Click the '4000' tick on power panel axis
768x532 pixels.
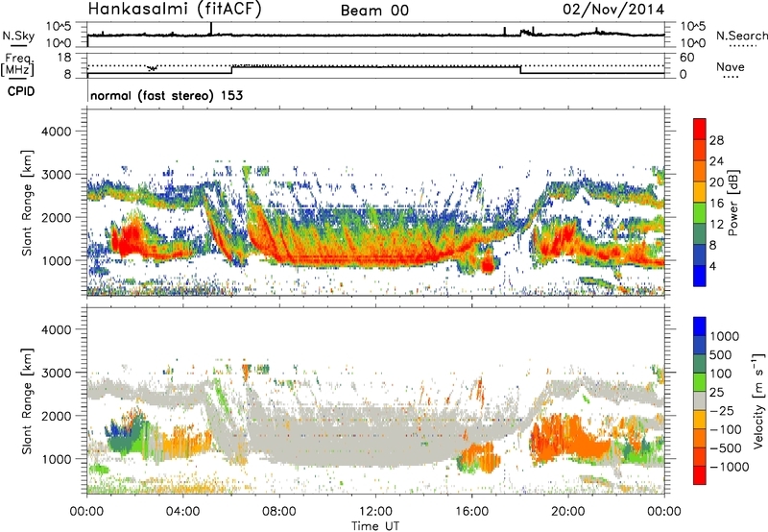pyautogui.click(x=57, y=132)
